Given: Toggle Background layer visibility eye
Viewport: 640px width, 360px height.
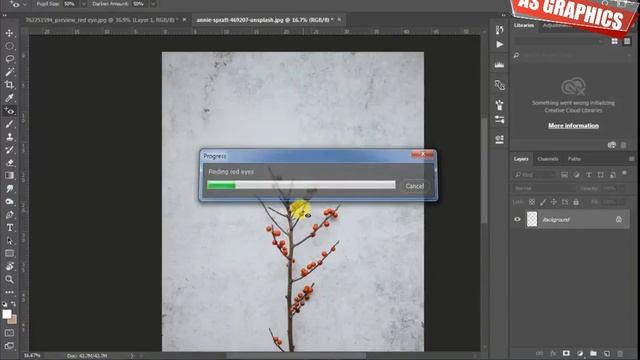Looking at the screenshot, I should click(517, 220).
